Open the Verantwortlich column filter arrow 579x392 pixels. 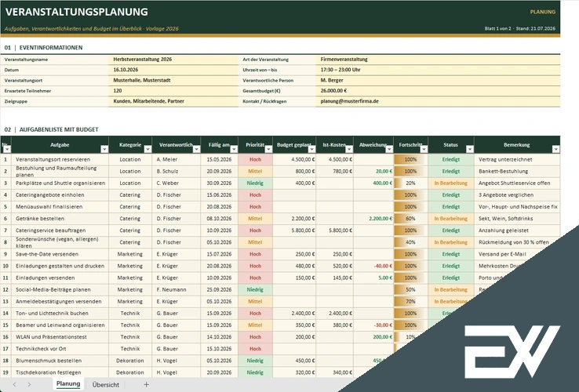[196, 149]
